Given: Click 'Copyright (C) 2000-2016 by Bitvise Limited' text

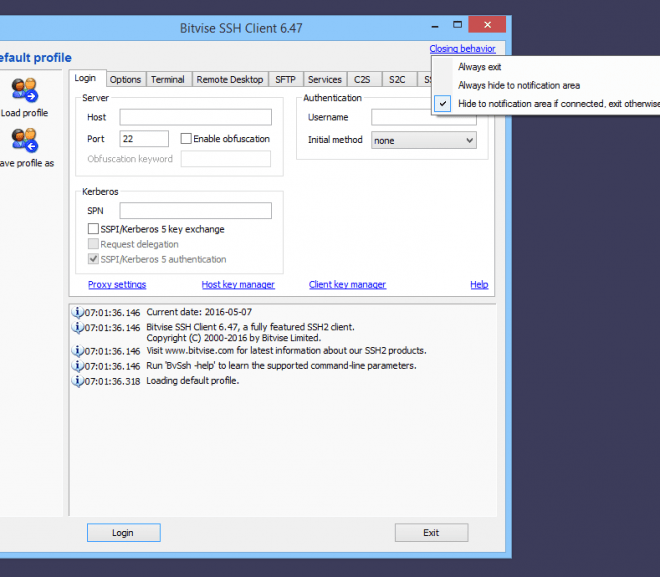Looking at the screenshot, I should pyautogui.click(x=234, y=338).
